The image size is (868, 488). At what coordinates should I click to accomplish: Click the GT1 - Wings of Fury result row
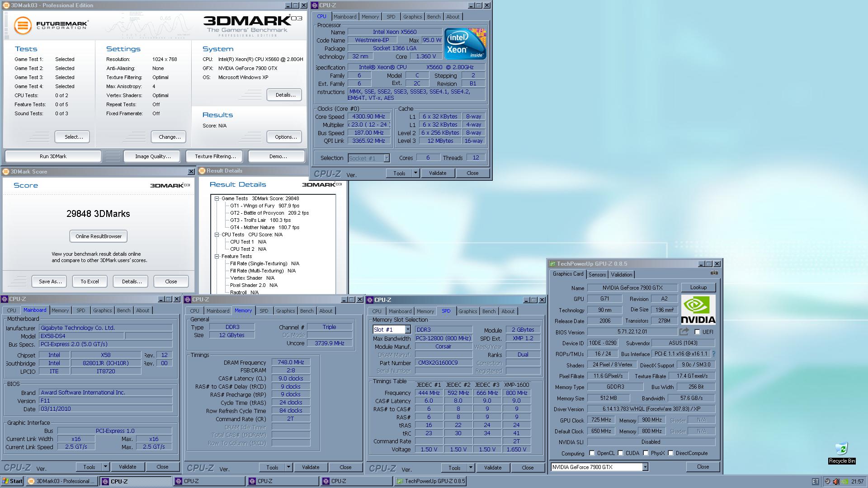coord(264,206)
